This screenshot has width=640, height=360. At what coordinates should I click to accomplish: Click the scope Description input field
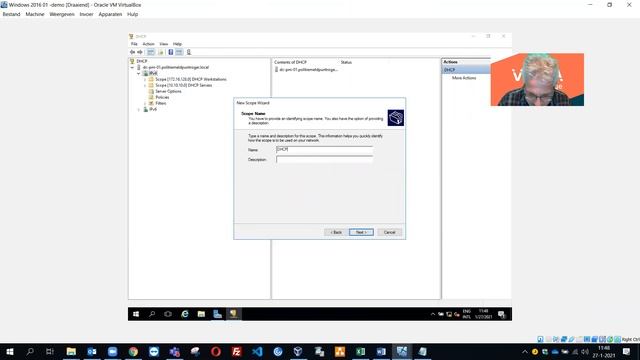(324, 160)
